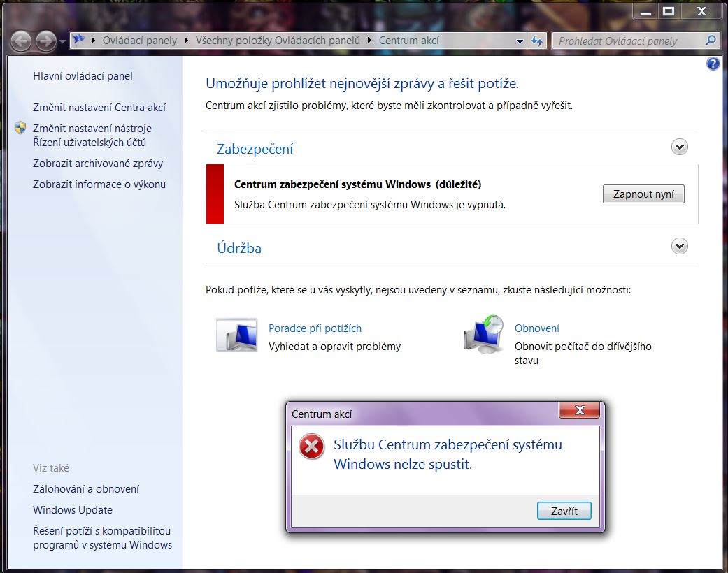Open recent pages dropdown next to Forward
The width and height of the screenshot is (728, 573).
coord(63,42)
